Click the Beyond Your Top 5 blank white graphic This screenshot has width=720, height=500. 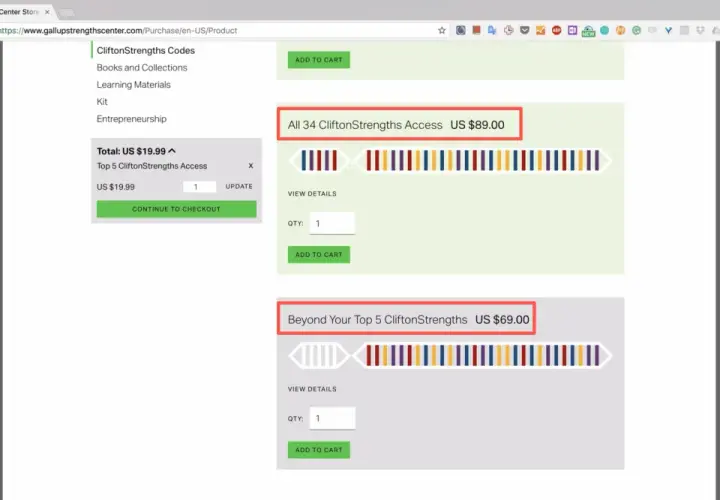pos(319,355)
